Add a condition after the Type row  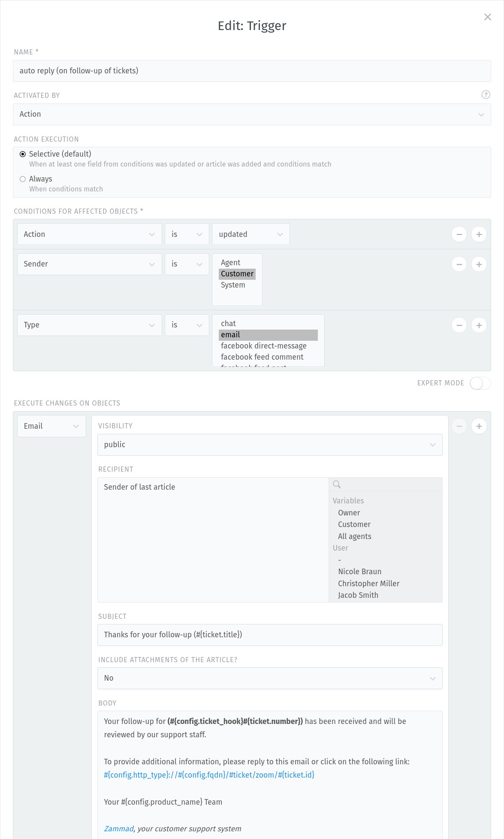pos(479,325)
